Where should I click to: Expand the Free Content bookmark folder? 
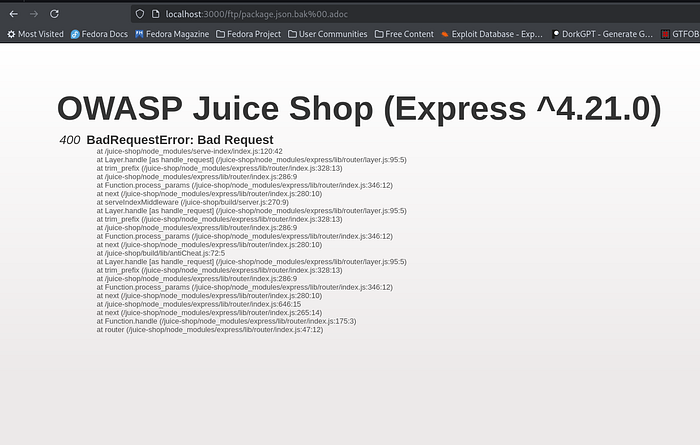404,34
